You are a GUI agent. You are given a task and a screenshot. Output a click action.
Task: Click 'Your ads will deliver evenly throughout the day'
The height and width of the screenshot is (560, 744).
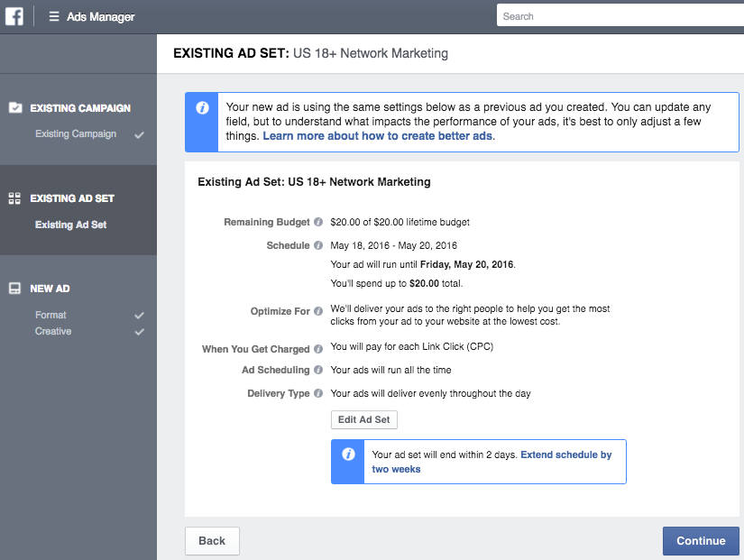[430, 393]
